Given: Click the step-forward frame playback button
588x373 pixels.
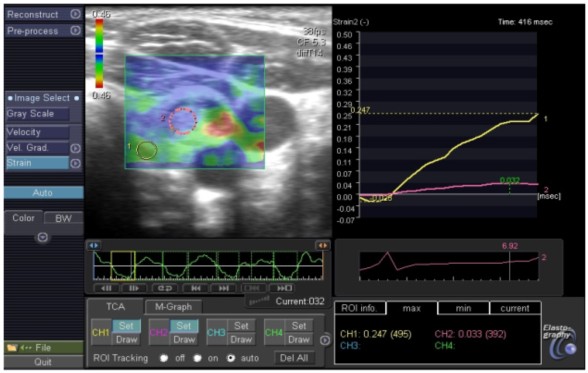Looking at the screenshot, I should 134,288.
